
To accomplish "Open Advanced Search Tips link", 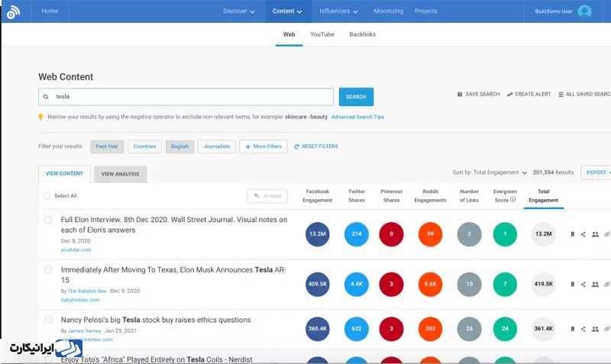I will (x=357, y=117).
